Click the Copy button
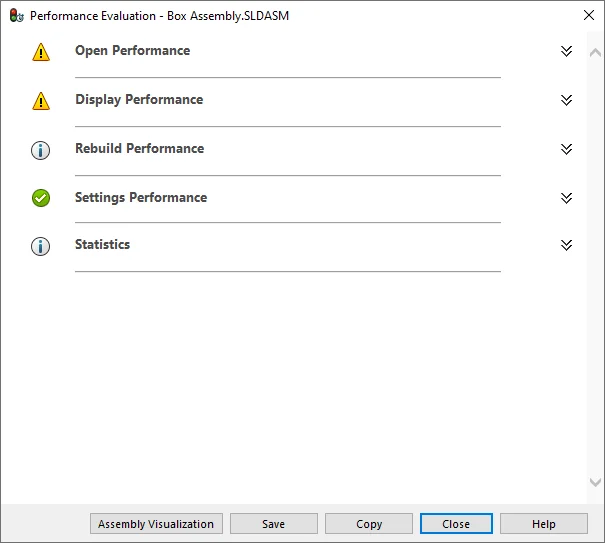 click(x=369, y=524)
